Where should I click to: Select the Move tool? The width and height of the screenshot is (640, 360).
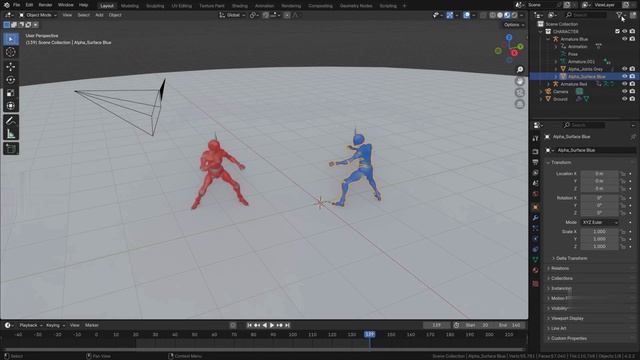(x=11, y=67)
